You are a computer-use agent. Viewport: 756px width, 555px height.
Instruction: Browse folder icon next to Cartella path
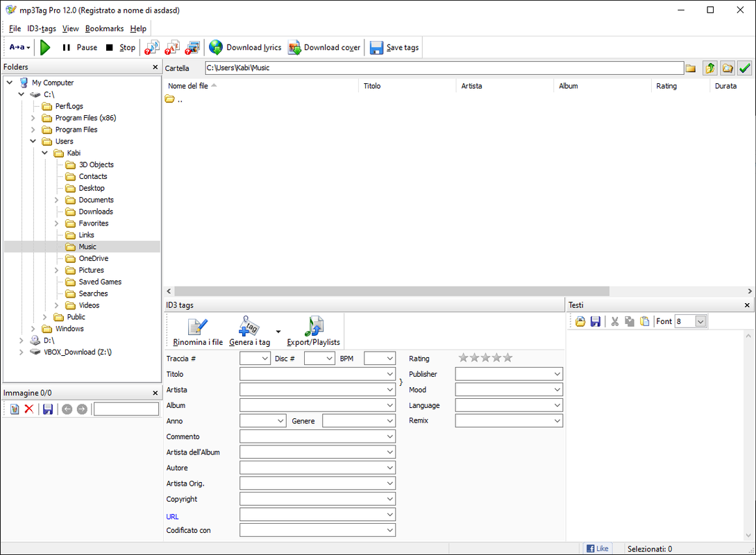691,68
